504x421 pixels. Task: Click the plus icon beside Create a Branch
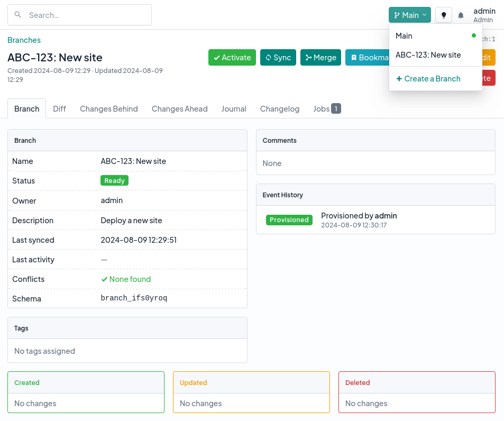tap(399, 79)
